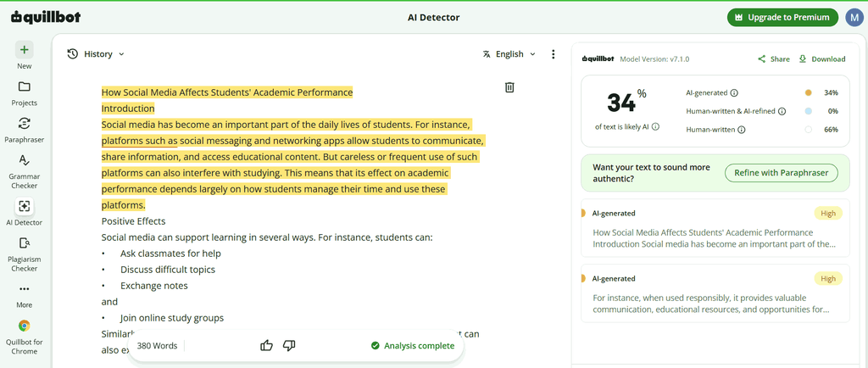
Task: Open the user profile avatar M
Action: 854,18
